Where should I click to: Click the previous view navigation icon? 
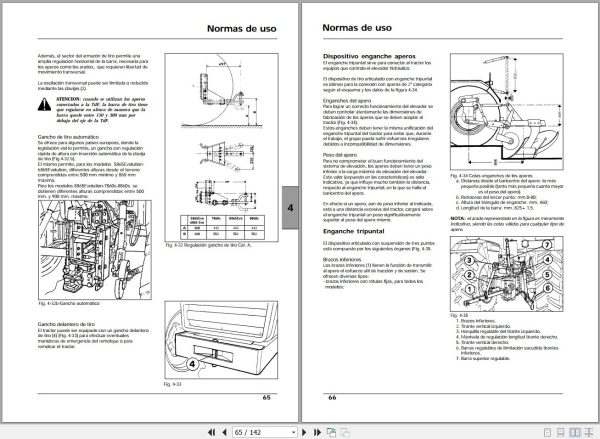coord(331,432)
